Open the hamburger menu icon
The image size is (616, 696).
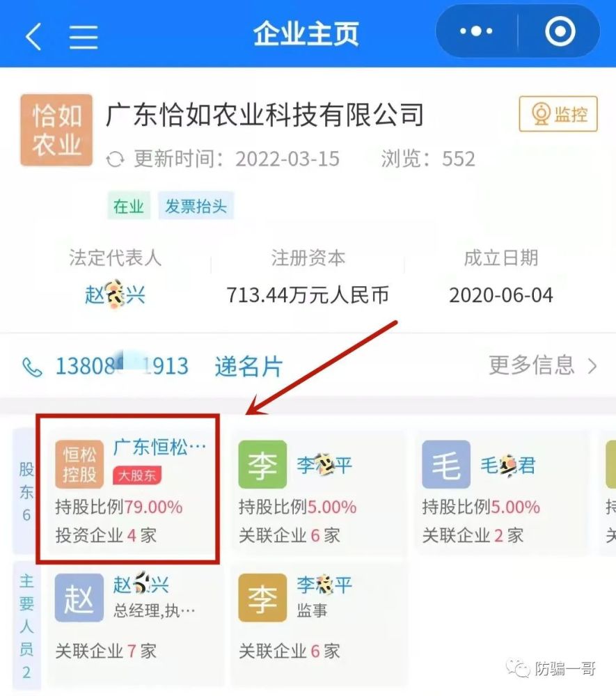click(x=84, y=36)
